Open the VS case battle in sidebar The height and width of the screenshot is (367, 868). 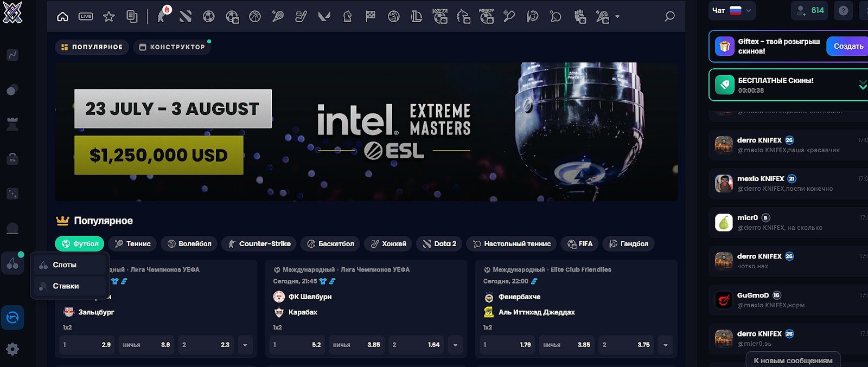(12, 159)
